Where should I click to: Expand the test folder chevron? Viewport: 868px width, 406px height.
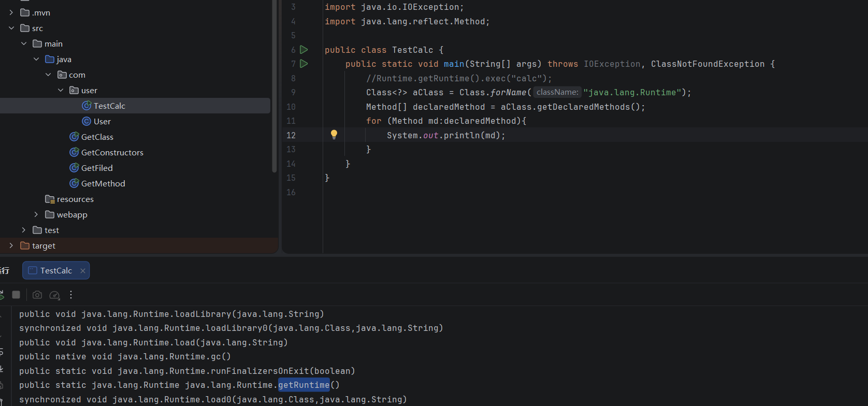point(24,230)
